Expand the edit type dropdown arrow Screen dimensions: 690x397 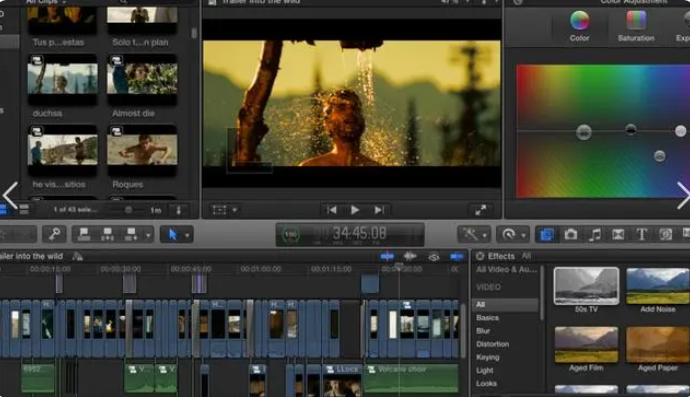pyautogui.click(x=148, y=235)
